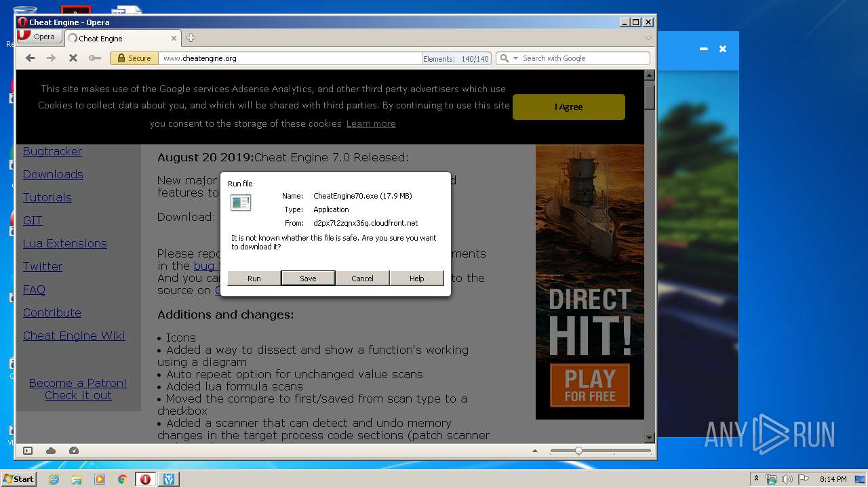This screenshot has height=488, width=868.
Task: Go forward with the forward arrow
Action: click(51, 58)
